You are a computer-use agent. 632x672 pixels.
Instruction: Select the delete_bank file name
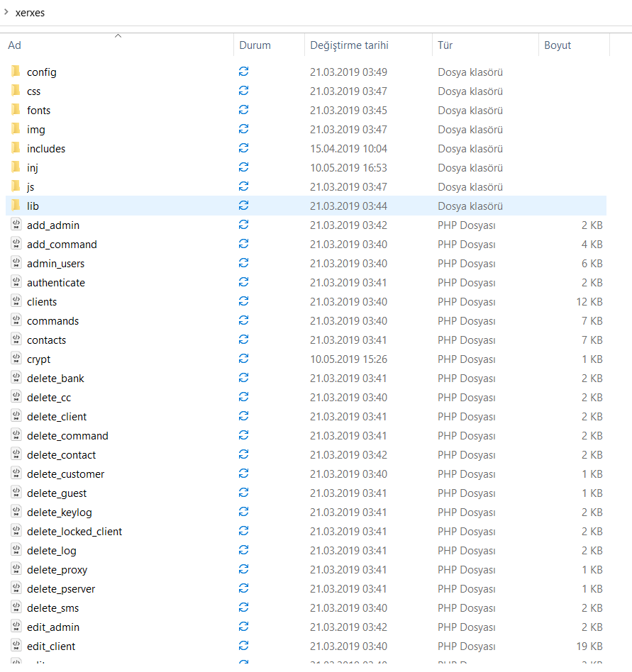[55, 379]
